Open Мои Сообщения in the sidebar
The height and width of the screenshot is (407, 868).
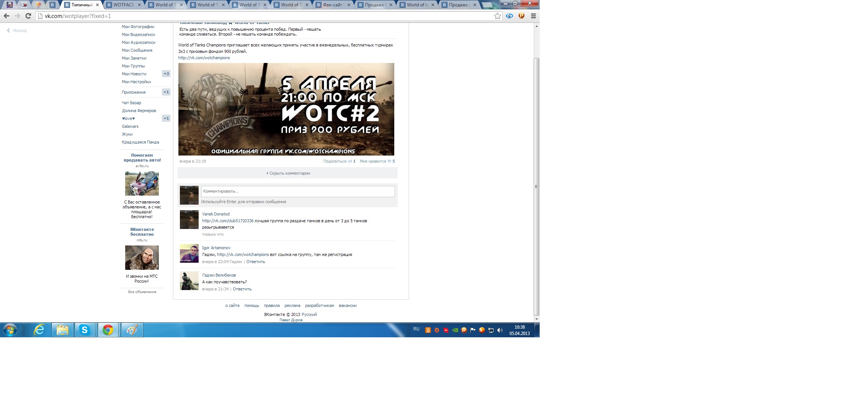(137, 50)
